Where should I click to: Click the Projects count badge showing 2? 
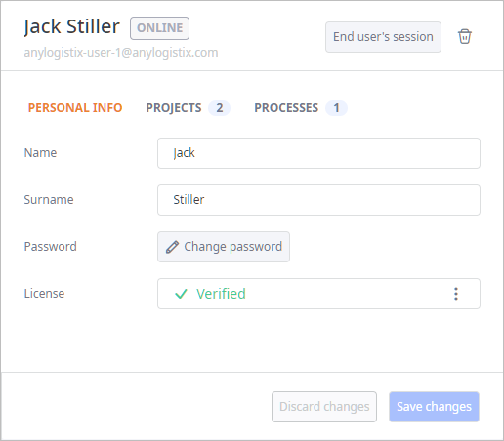tap(220, 108)
